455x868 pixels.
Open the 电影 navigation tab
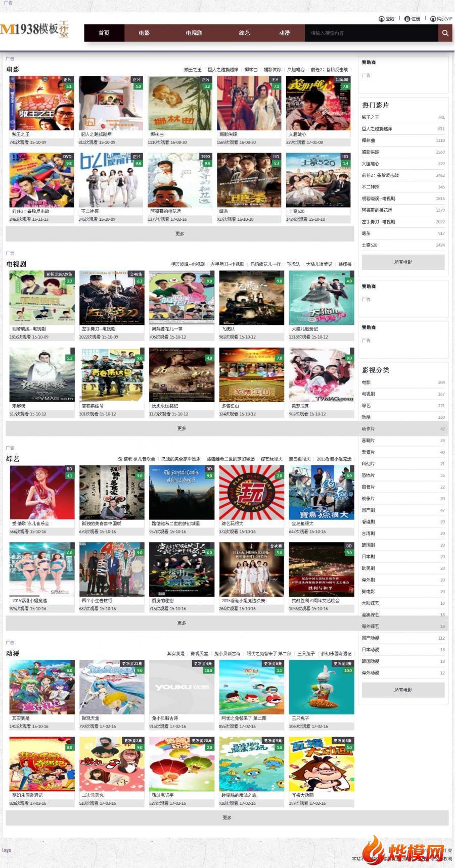tap(144, 33)
